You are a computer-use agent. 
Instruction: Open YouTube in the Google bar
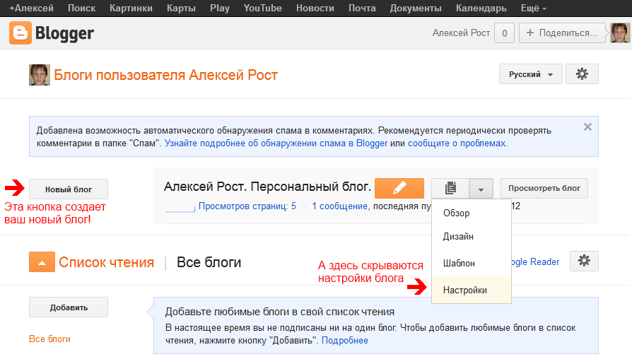262,8
